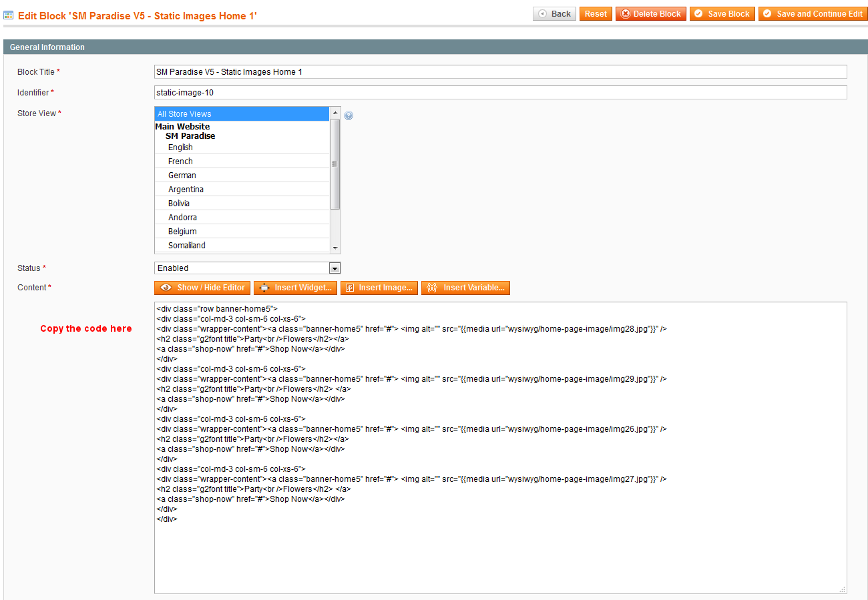The width and height of the screenshot is (868, 600).
Task: Click the edit block page icon
Action: [9, 15]
